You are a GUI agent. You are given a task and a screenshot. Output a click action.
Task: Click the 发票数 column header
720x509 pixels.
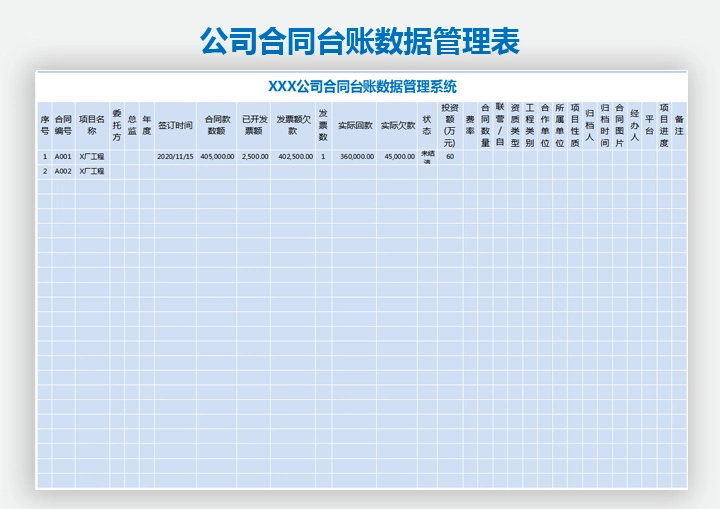[x=323, y=125]
